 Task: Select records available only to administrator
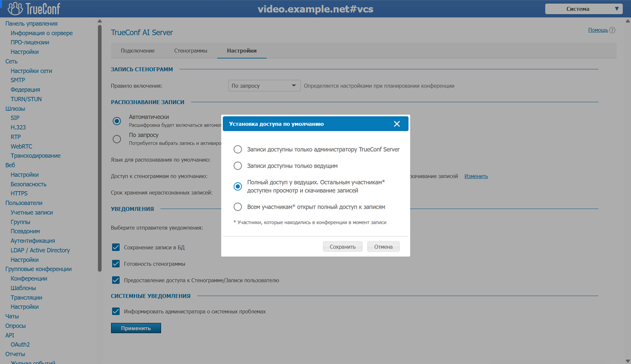238,149
